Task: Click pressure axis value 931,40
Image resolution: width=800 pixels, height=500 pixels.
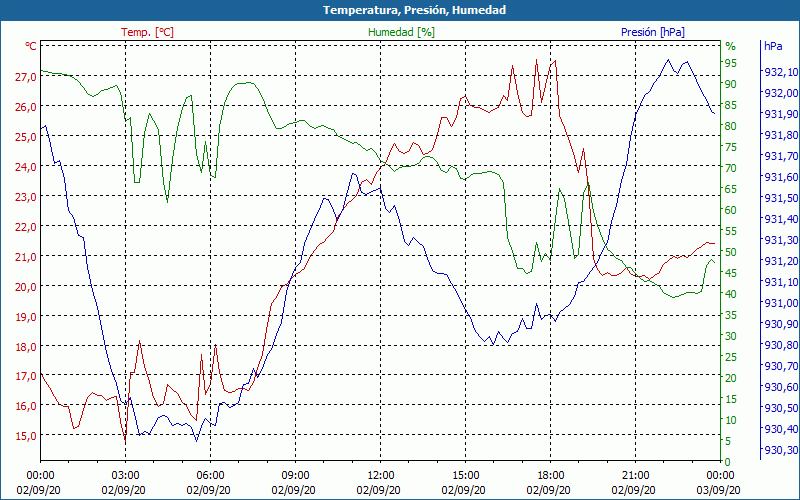Action: pyautogui.click(x=781, y=219)
